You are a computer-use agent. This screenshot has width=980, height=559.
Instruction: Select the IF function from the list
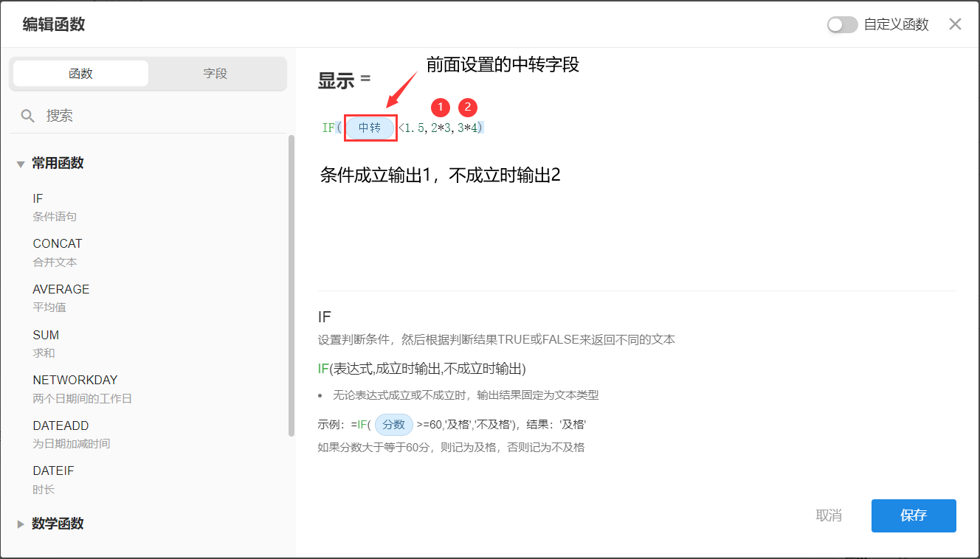(x=38, y=198)
